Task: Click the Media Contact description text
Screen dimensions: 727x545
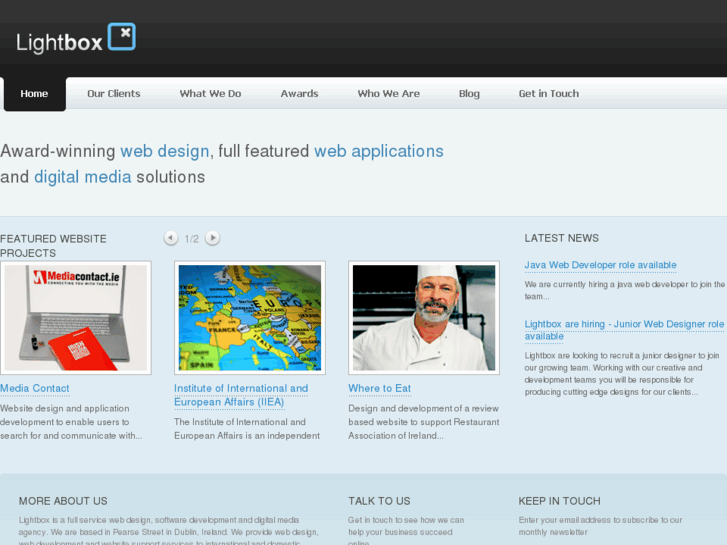Action: (71, 422)
